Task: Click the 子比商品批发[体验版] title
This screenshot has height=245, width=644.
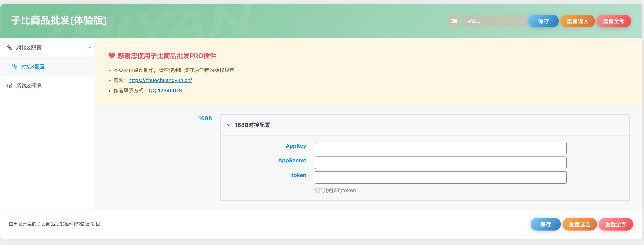Action: [59, 20]
